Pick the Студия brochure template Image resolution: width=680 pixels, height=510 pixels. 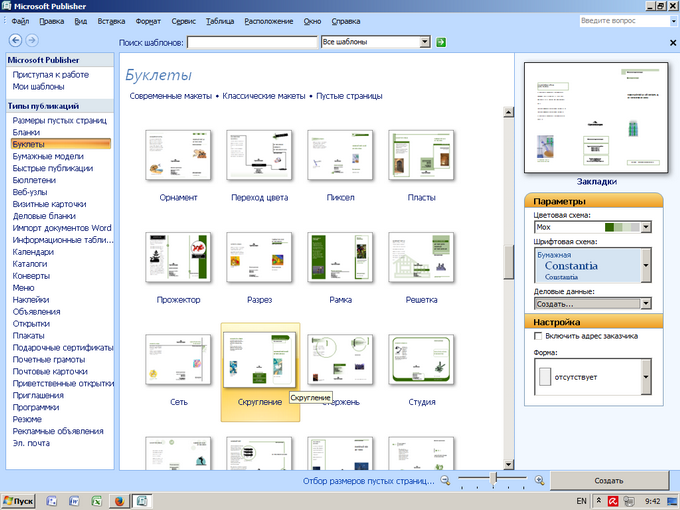[x=421, y=360]
